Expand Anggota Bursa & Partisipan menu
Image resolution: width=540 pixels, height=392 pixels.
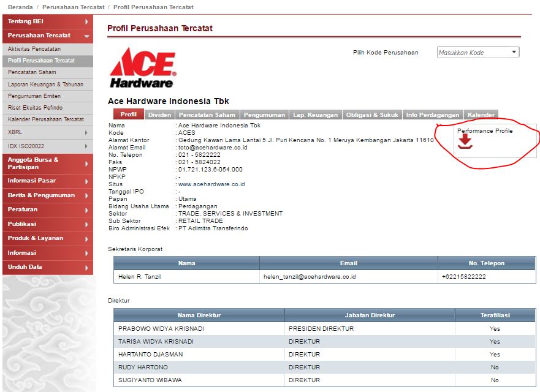click(x=48, y=163)
